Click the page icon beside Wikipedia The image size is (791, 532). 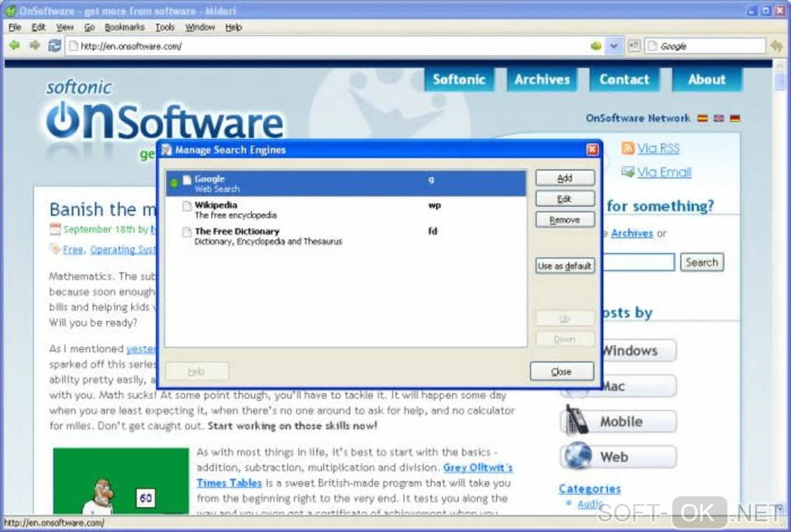tap(187, 206)
